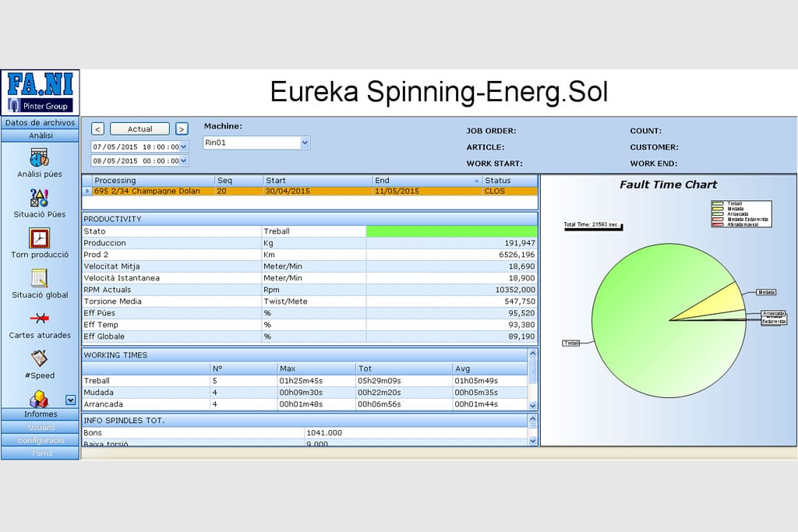Sort by the Start column header
This screenshot has height=532, width=798.
click(x=318, y=181)
